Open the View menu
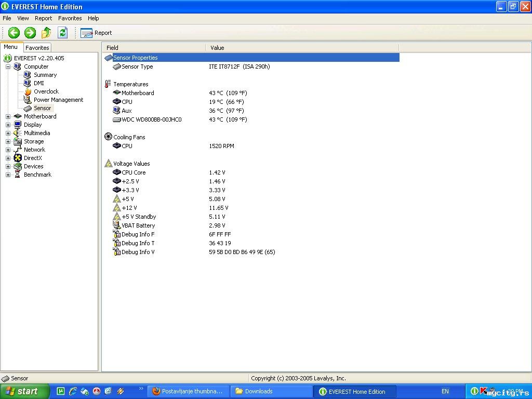Screen dimensions: 532x399 tap(23, 18)
